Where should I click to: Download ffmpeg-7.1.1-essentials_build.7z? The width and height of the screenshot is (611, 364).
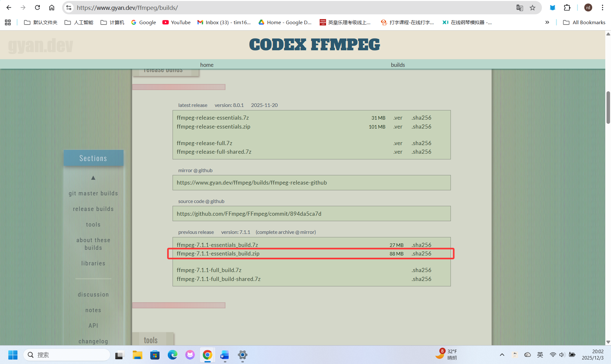(x=217, y=245)
